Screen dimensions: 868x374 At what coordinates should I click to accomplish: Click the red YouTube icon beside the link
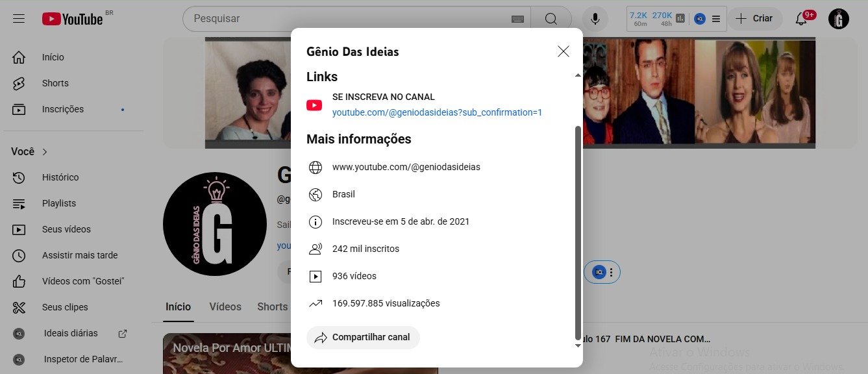coord(314,105)
